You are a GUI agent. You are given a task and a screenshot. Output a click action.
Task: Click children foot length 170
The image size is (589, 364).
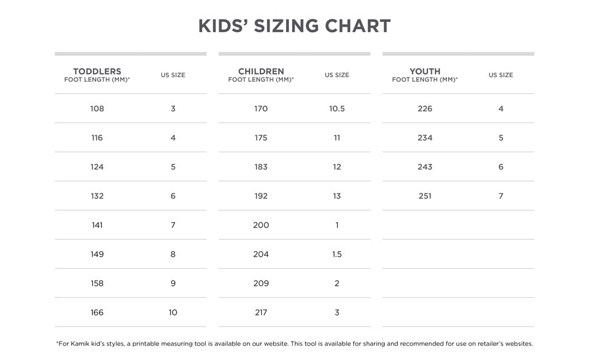261,109
